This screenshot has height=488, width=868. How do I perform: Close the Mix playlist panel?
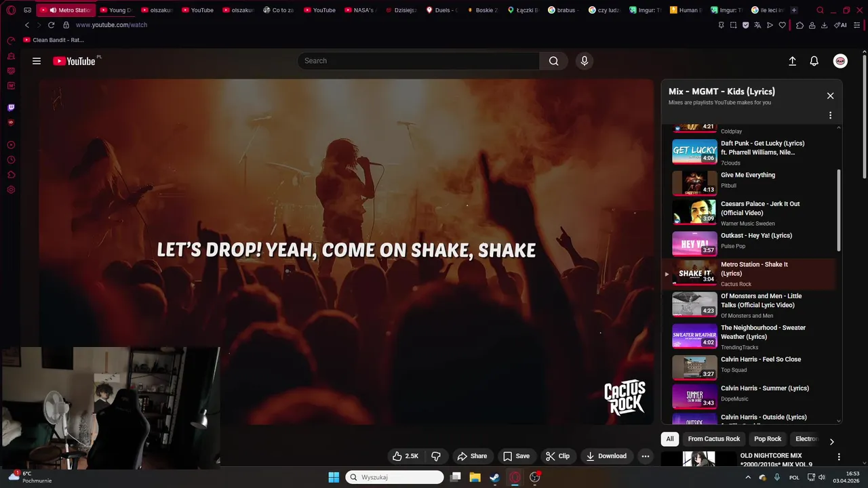click(x=830, y=96)
